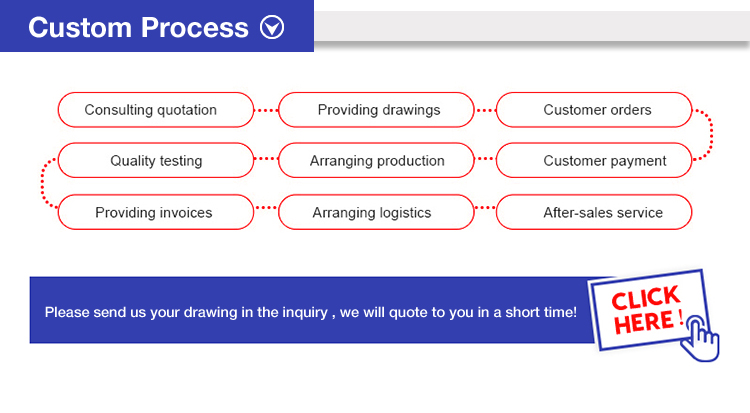
Task: Open the Providing drawings step
Action: 378,110
